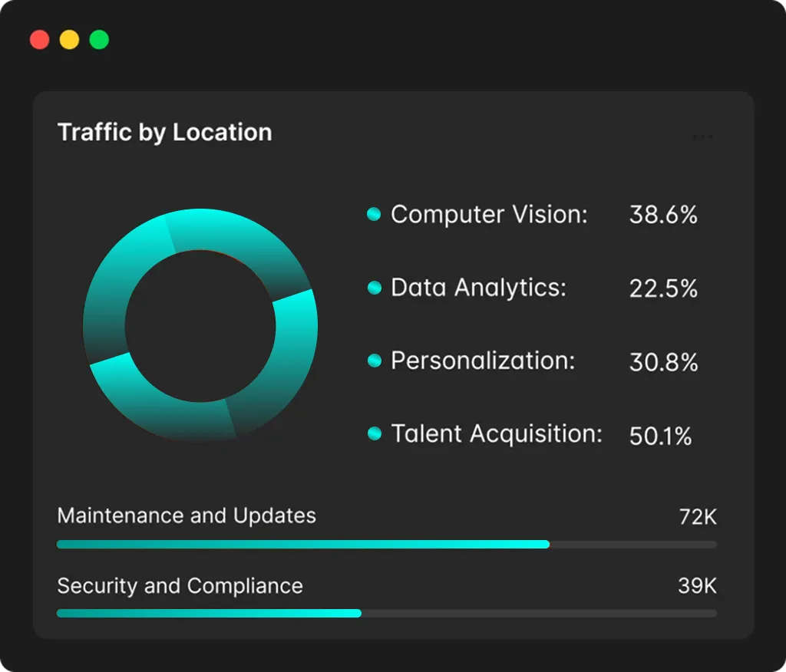Open the three-dot options menu
This screenshot has width=786, height=672.
pos(703,137)
